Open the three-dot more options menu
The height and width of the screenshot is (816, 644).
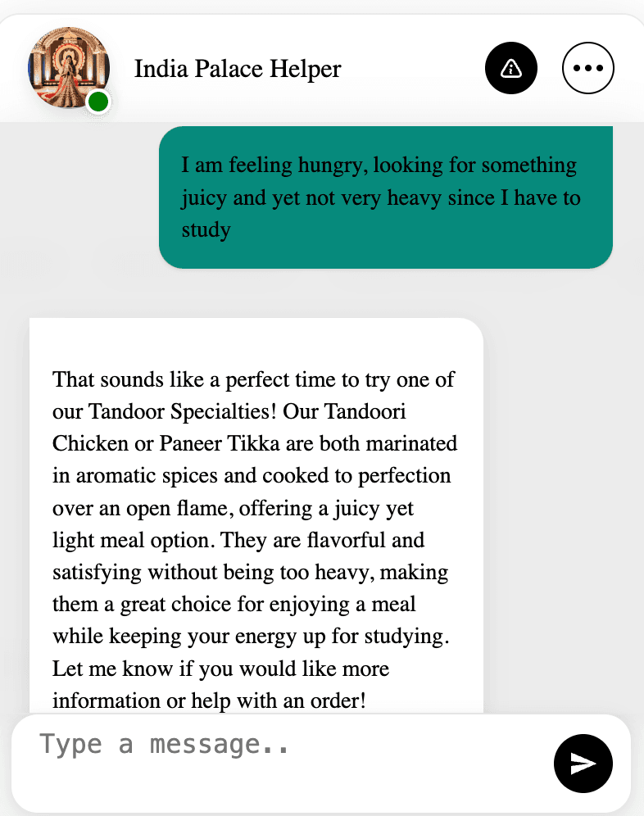587,68
